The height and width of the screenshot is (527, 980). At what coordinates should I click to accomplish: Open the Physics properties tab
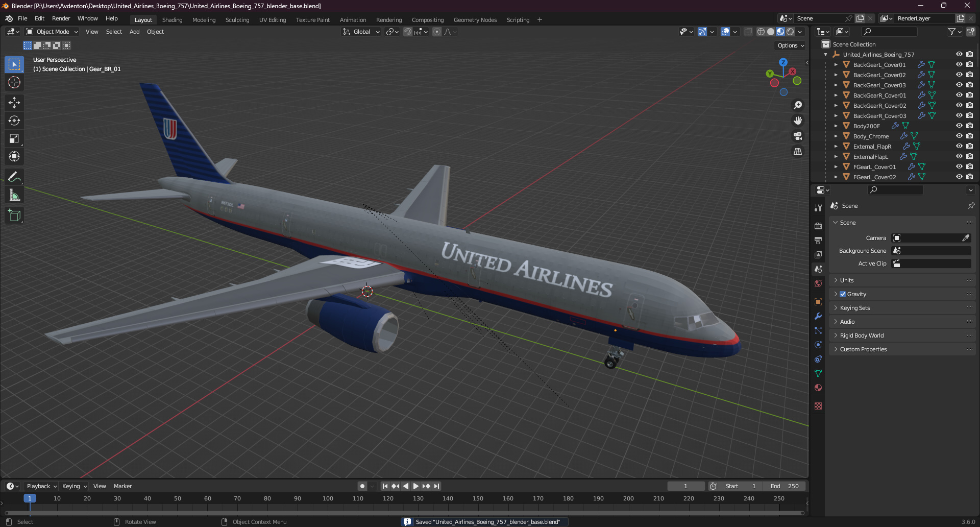point(818,345)
